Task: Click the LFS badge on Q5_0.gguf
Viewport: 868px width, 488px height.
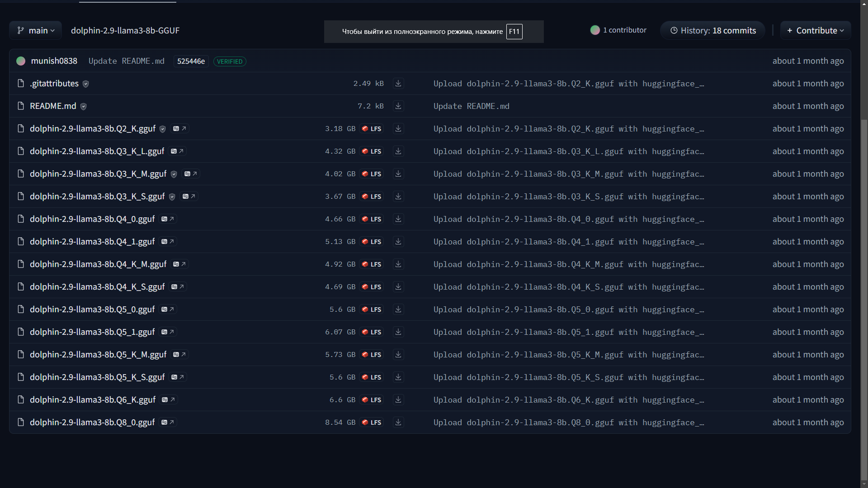Action: (372, 310)
